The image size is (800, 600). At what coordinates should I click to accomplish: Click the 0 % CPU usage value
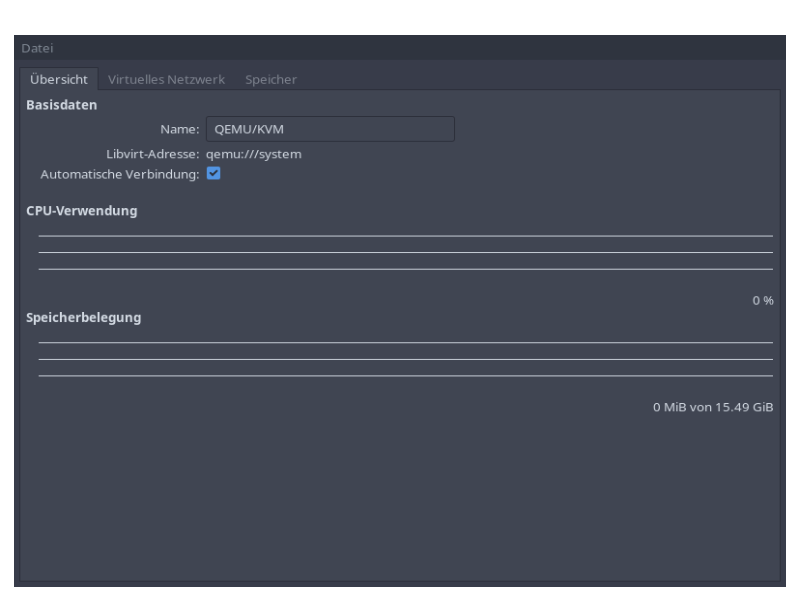click(x=762, y=301)
